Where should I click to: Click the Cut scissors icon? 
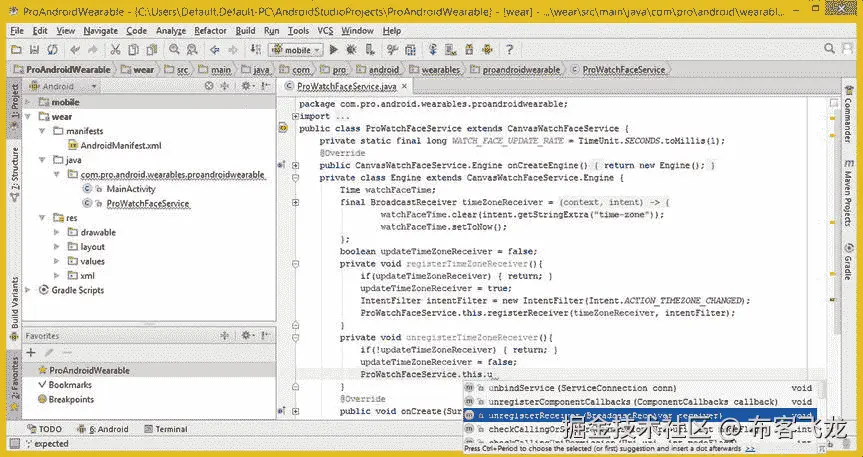115,50
